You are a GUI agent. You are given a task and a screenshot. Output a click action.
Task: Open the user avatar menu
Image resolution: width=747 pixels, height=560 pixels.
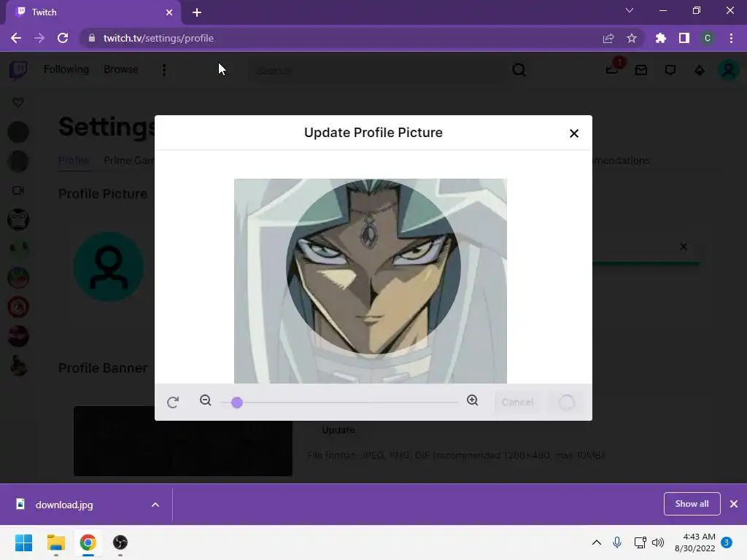(729, 71)
